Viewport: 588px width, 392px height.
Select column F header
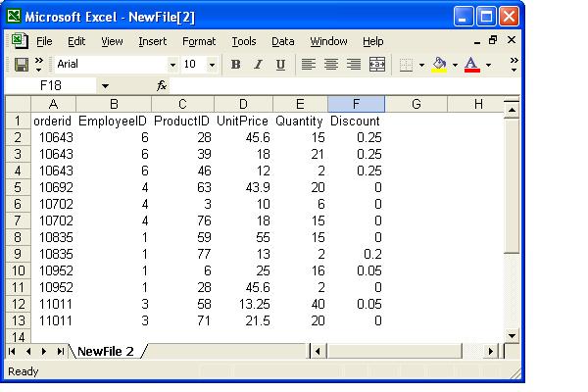pyautogui.click(x=357, y=104)
